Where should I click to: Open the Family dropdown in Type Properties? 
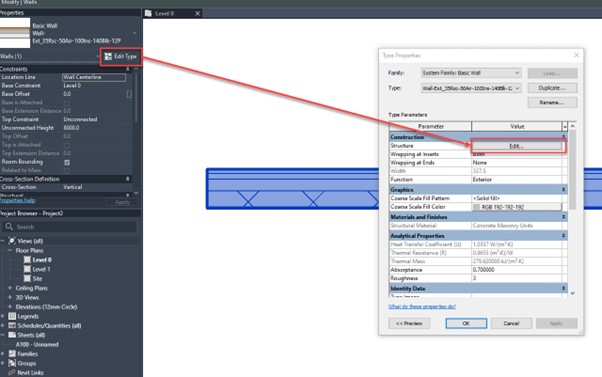pos(517,73)
